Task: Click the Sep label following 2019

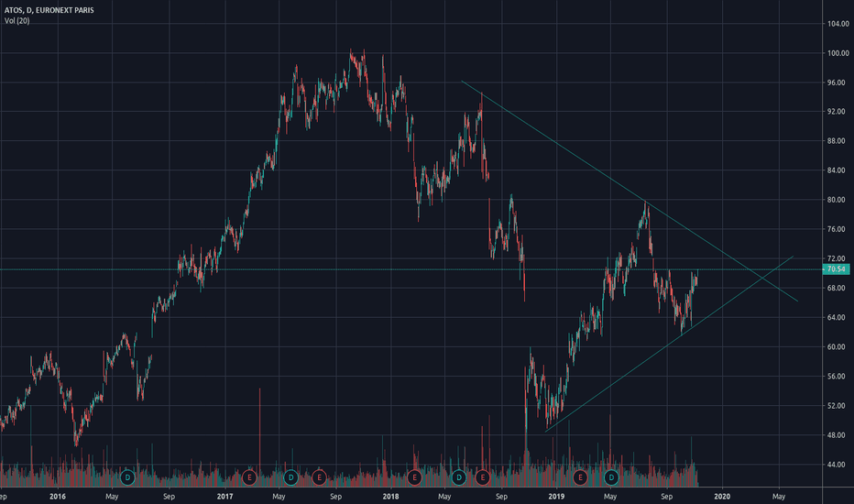Action: pyautogui.click(x=666, y=497)
